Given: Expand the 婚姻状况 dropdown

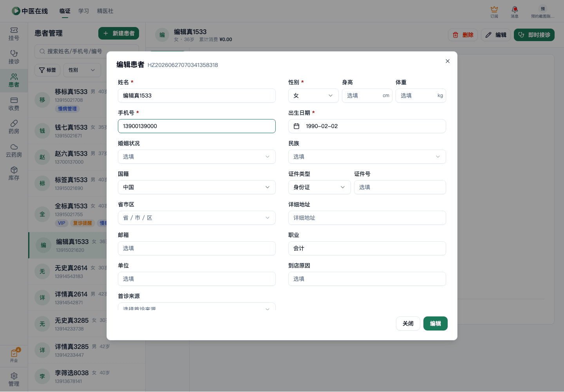Looking at the screenshot, I should coord(197,157).
